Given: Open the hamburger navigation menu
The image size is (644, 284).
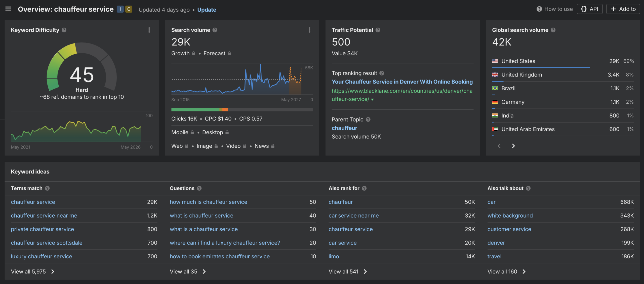Looking at the screenshot, I should (8, 9).
